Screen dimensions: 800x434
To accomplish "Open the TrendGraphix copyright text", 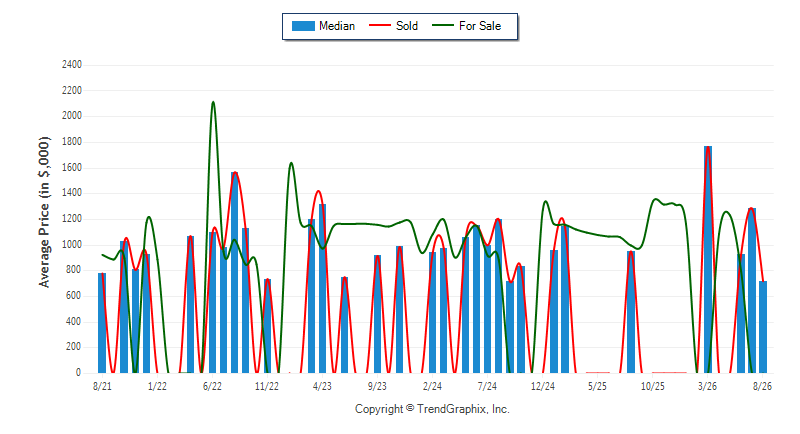I will click(x=432, y=409).
